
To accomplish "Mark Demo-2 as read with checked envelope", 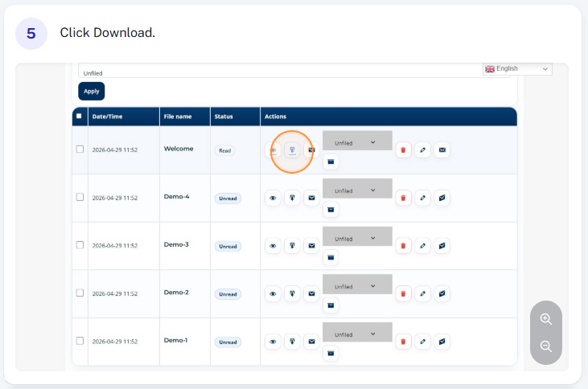I will click(x=442, y=294).
